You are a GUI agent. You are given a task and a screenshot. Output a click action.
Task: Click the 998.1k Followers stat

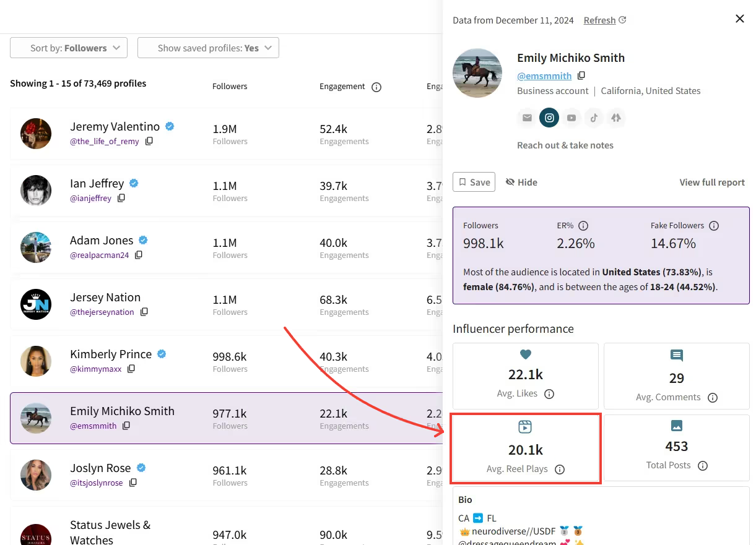(484, 243)
